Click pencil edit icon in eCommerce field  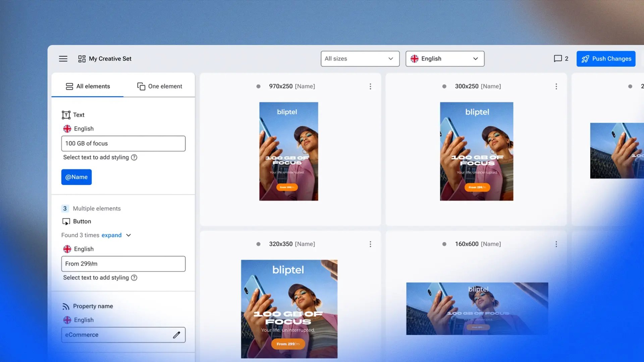[176, 335]
